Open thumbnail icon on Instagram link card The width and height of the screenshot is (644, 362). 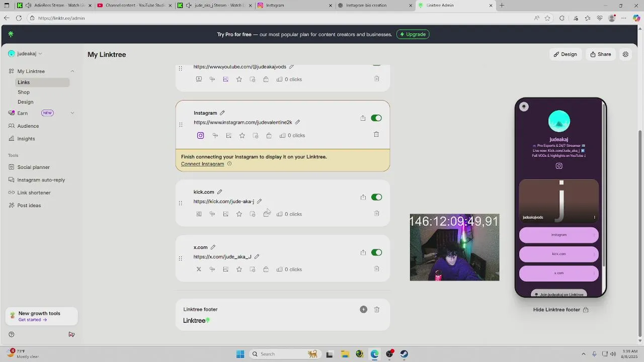click(x=228, y=135)
